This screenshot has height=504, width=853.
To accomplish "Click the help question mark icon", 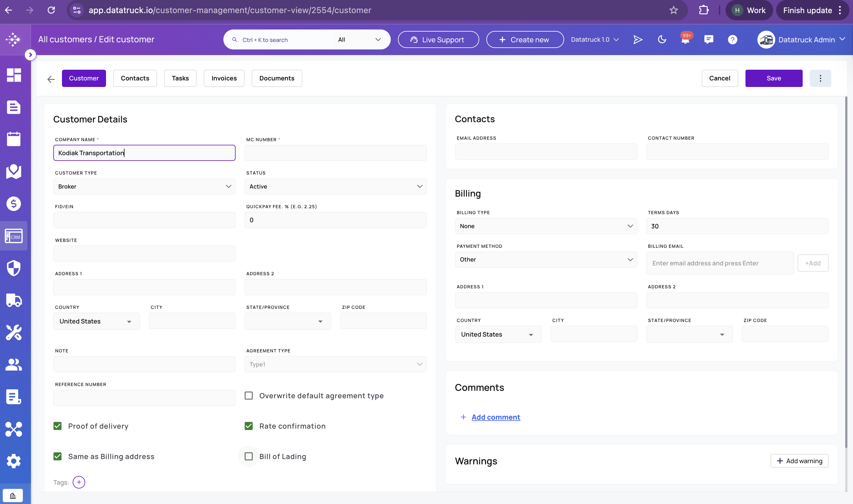I will 732,40.
